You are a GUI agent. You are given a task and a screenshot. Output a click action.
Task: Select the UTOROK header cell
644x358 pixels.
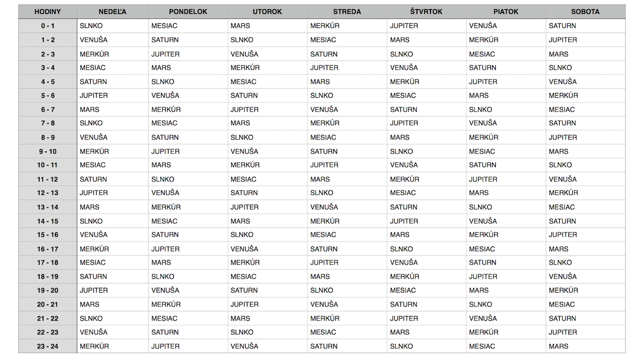pos(267,12)
